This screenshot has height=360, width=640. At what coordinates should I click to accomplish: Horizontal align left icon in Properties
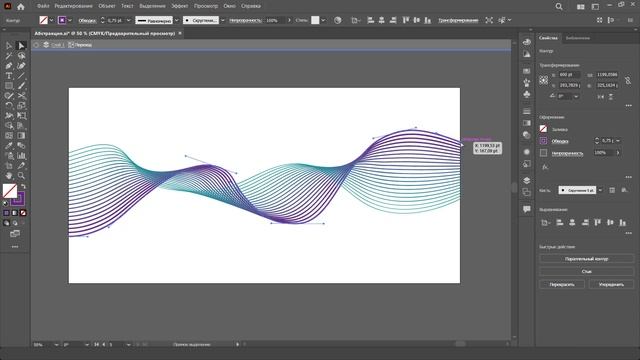tap(560, 222)
